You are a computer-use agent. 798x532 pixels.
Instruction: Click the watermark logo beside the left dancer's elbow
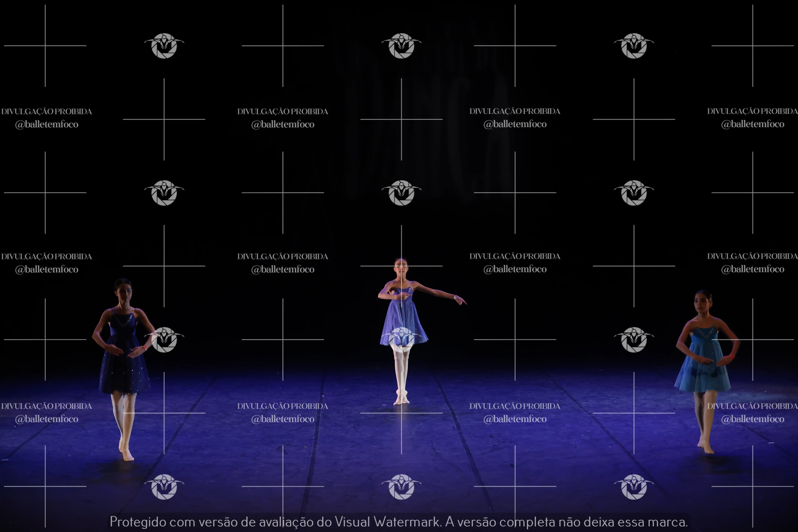pyautogui.click(x=164, y=340)
